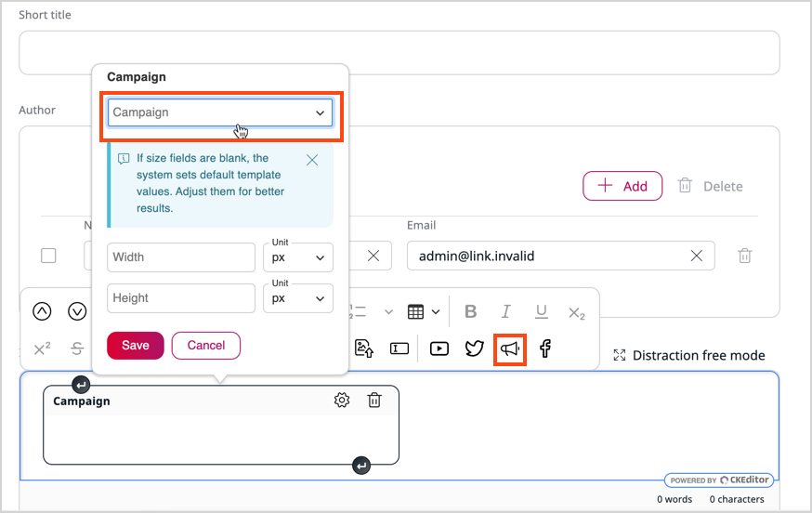Screen dimensions: 812x513
Task: Click the Campaign megaphone toolbar icon
Action: 510,349
